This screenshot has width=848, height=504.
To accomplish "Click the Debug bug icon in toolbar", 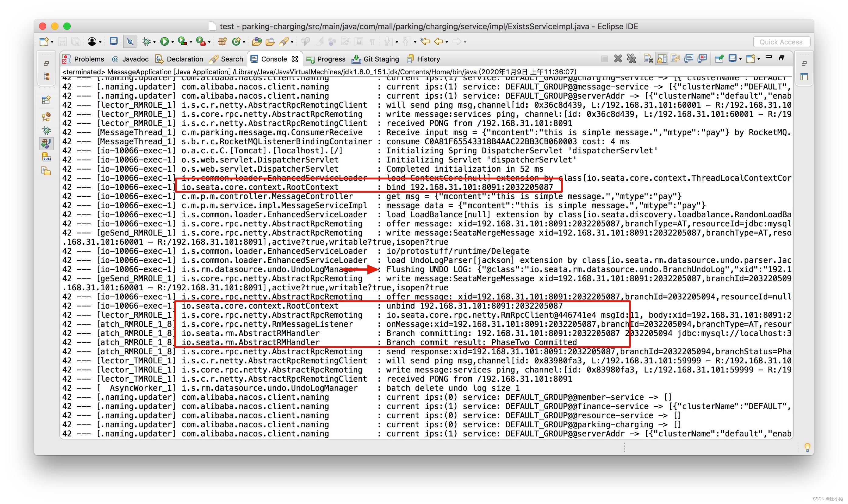I will coord(146,42).
